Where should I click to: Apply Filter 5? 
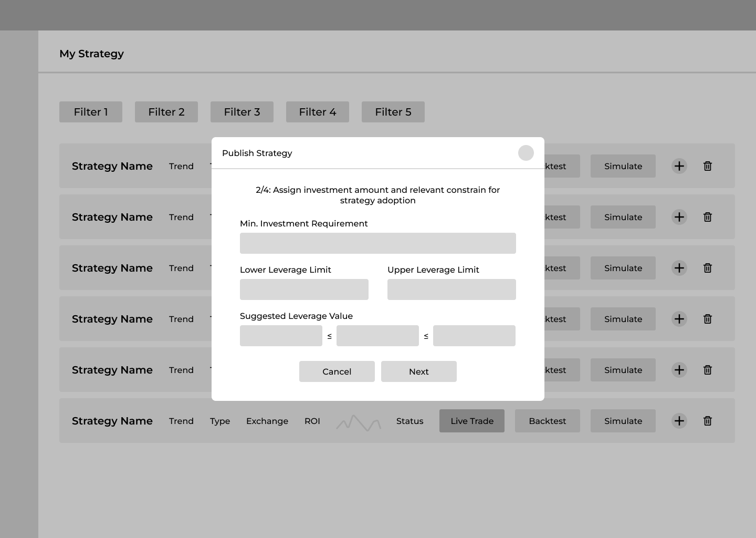coord(393,112)
